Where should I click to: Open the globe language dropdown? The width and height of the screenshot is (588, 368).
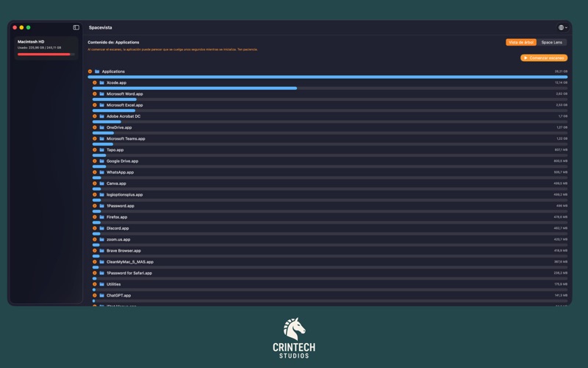tap(563, 27)
